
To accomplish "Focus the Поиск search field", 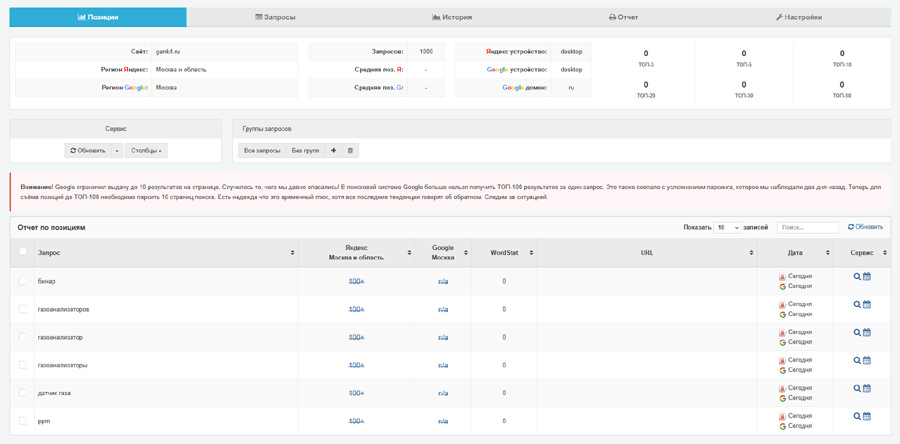I will [808, 228].
